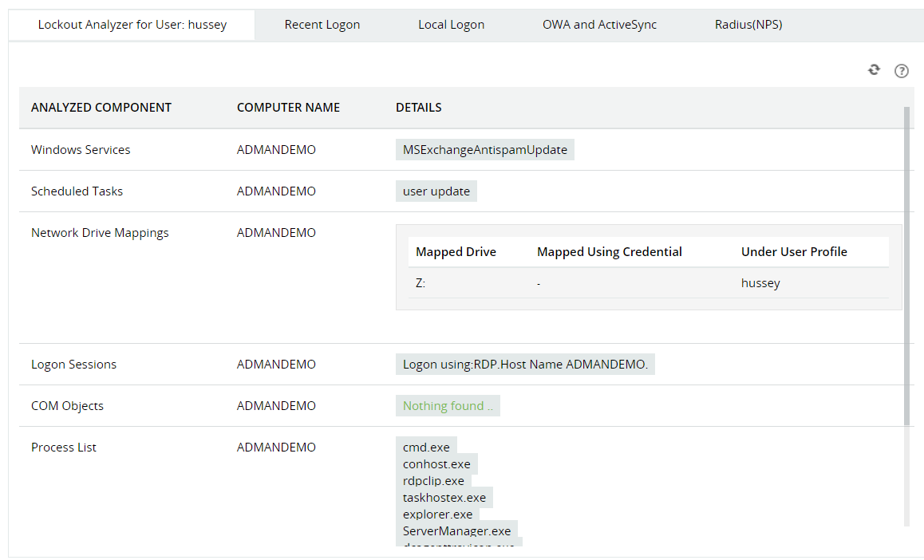Click the explorer.exe process entry
924x560 pixels.
[x=437, y=514]
